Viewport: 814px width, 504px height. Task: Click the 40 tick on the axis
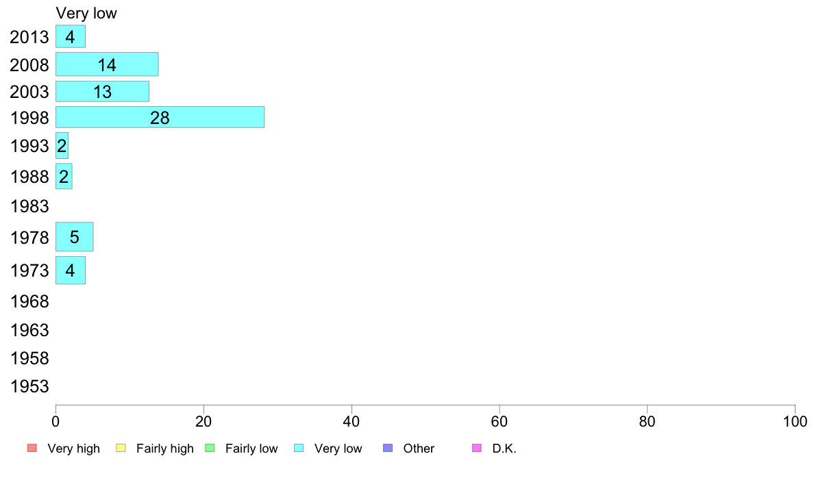[x=351, y=421]
